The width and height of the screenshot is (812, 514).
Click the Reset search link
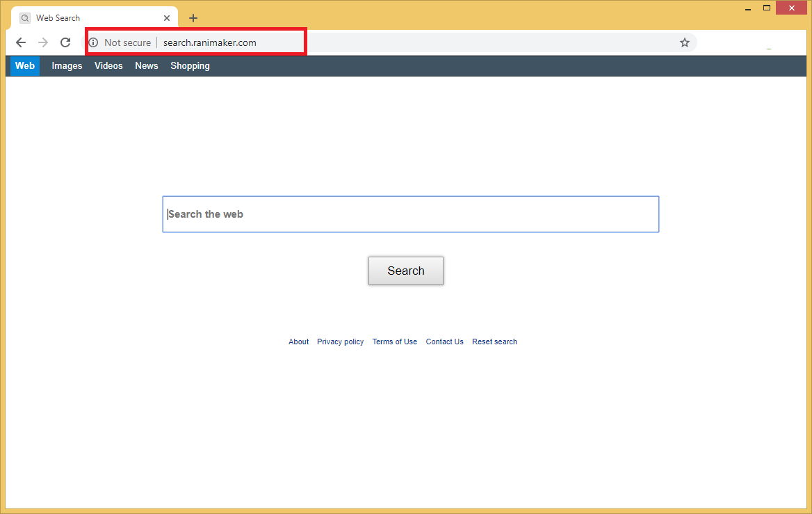pos(494,342)
